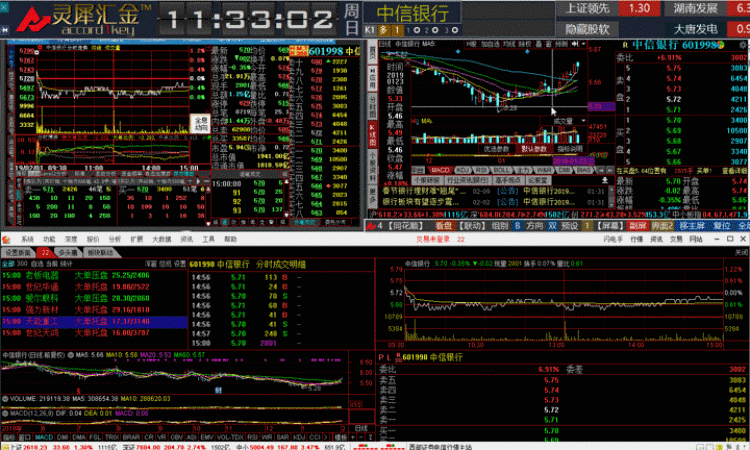The height and width of the screenshot is (450, 750).
Task: Open the 高手观点 news tab
Action: click(508, 180)
